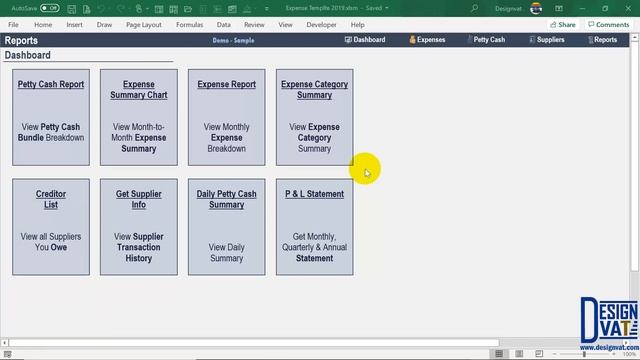Screen dimensions: 640x360
Task: Click 'View Daily Summary' text
Action: click(x=227, y=253)
